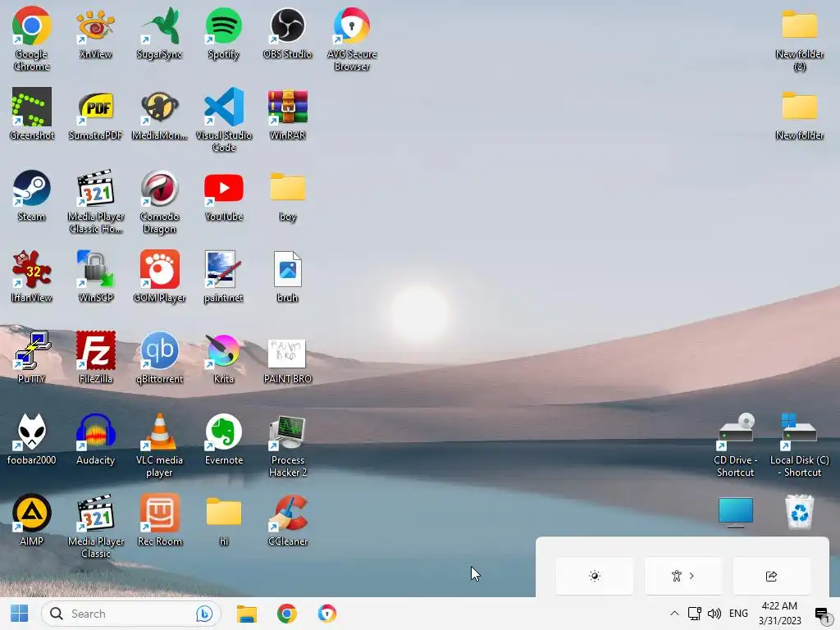This screenshot has height=630, width=840.
Task: Select the WinRAR desktop icon
Action: (287, 113)
